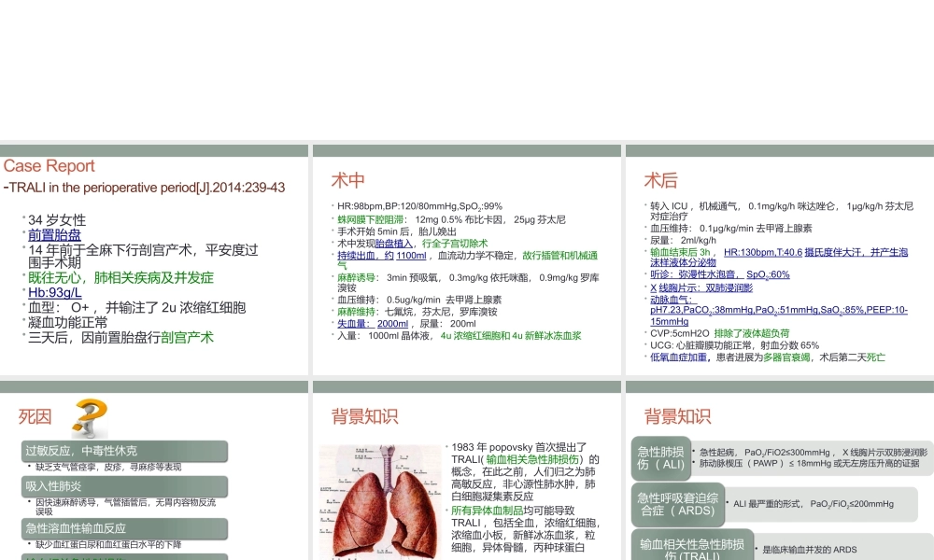Click the 急性肺损伤 (ALI) box

661,457
